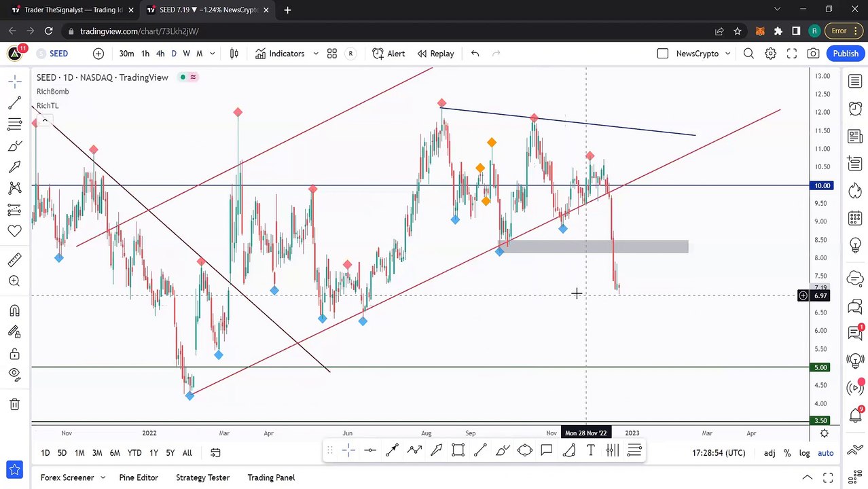The height and width of the screenshot is (489, 868).
Task: Select the Zoom In magnifier tool
Action: click(14, 281)
